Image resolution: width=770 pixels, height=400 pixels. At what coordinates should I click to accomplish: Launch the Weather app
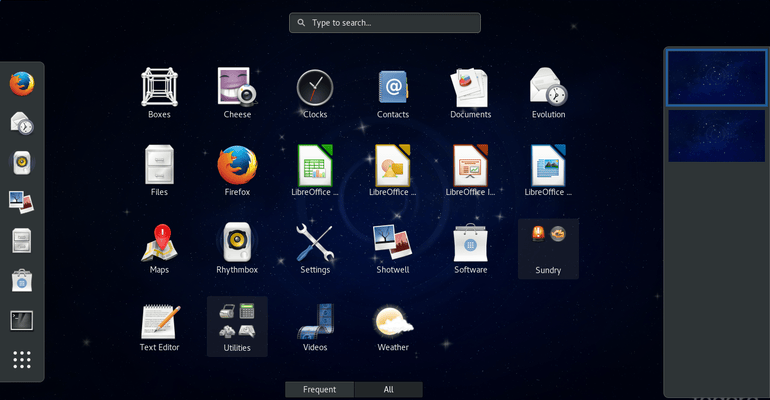pos(393,326)
